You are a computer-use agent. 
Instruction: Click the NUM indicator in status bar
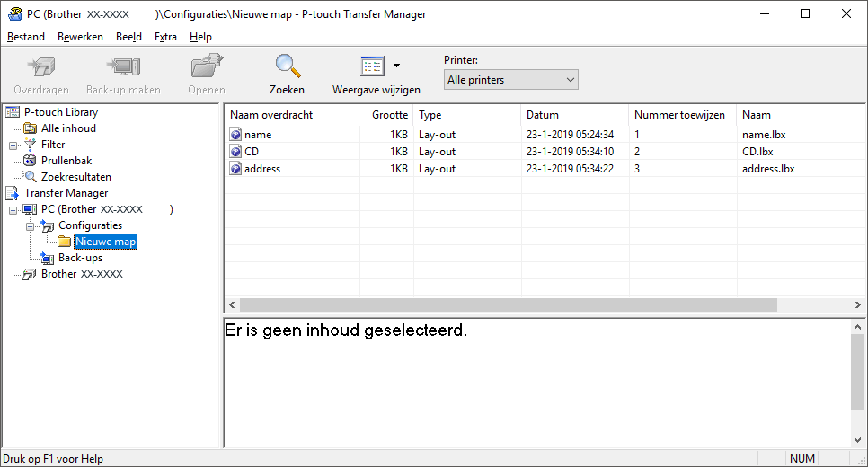[802, 459]
